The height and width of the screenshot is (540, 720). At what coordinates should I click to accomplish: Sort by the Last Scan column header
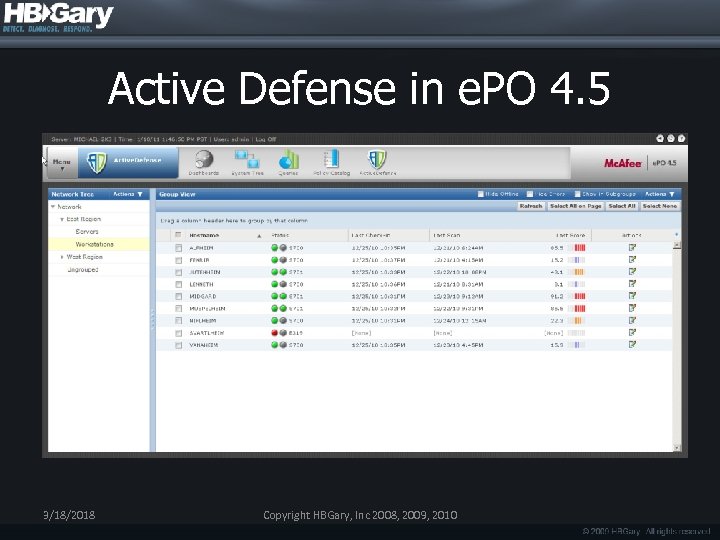(x=447, y=236)
